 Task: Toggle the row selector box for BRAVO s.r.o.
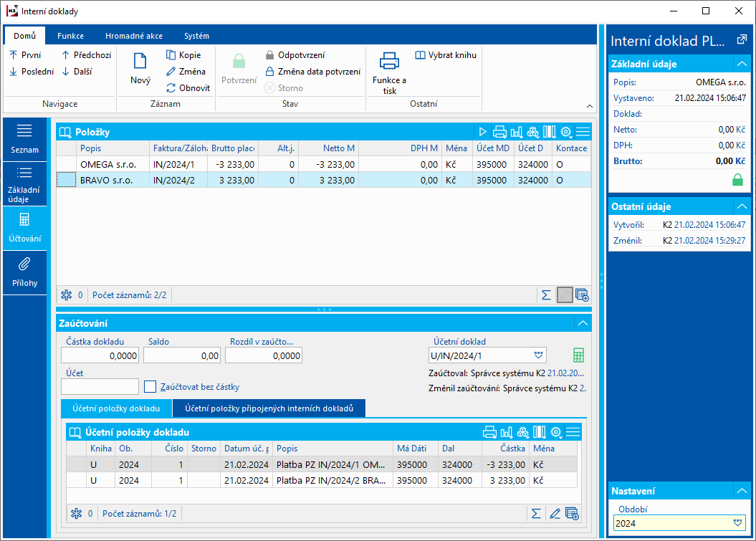(x=66, y=181)
